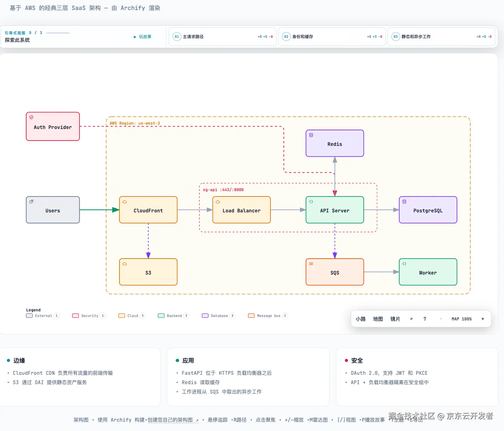Click the code brackets icon on Worker node
504x431 pixels.
[x=404, y=264]
